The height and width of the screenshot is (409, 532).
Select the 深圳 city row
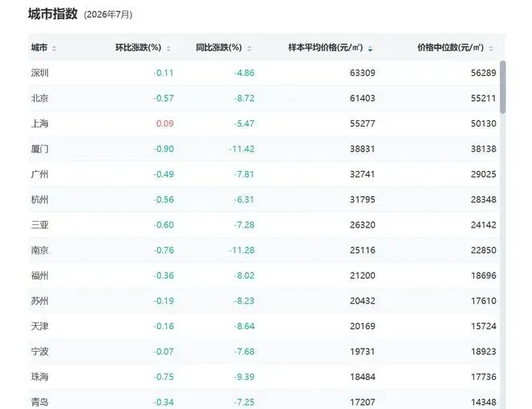pos(264,73)
